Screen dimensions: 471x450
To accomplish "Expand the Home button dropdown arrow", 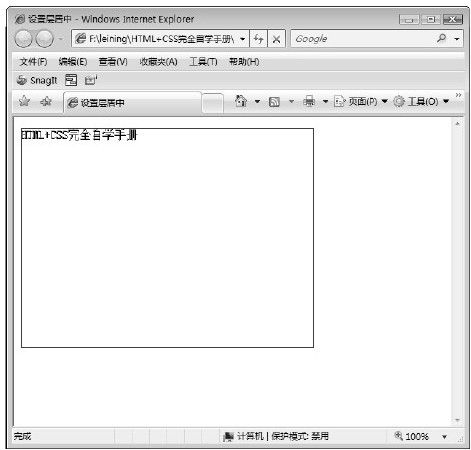I will [257, 101].
